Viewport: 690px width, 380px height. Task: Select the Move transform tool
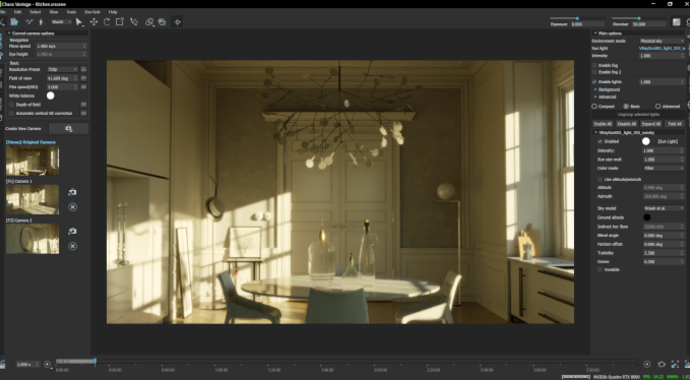tap(93, 22)
